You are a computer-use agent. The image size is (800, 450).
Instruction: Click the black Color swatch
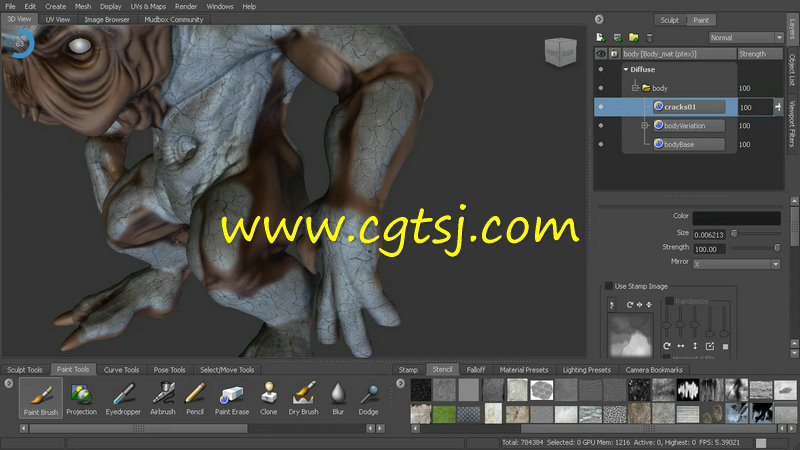[x=736, y=218]
